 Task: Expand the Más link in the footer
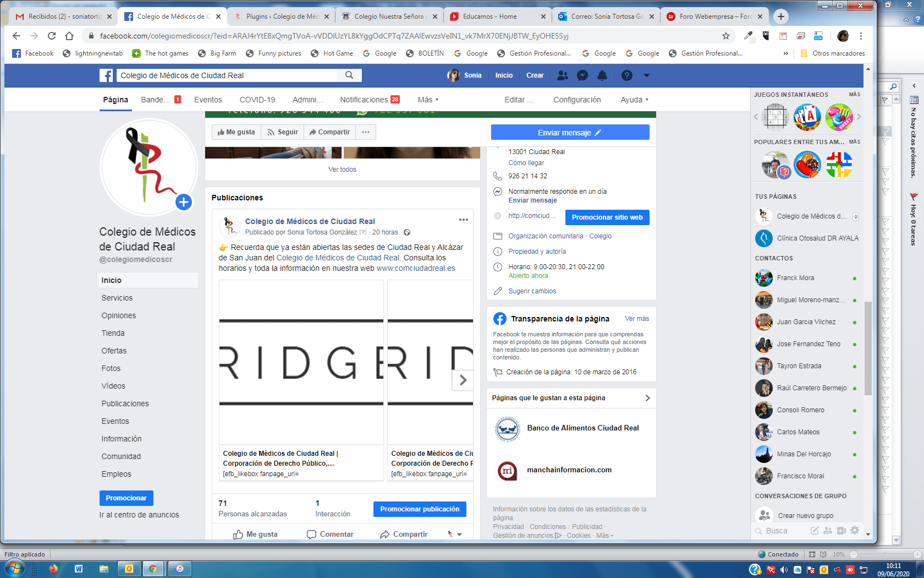click(x=604, y=536)
